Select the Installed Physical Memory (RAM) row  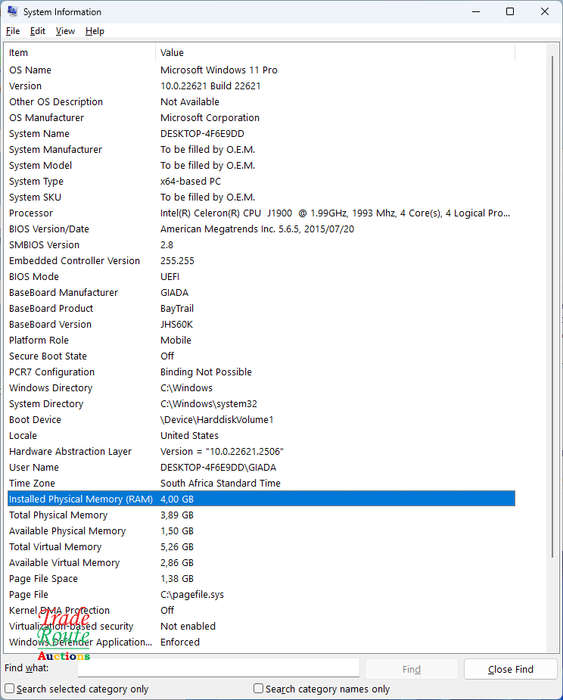tap(261, 499)
